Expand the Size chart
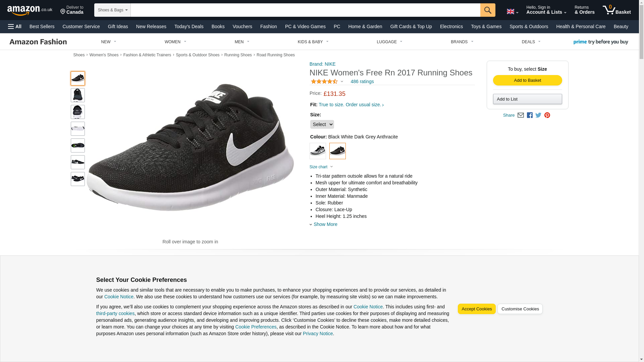Screen dimensions: 644x362 321,167
